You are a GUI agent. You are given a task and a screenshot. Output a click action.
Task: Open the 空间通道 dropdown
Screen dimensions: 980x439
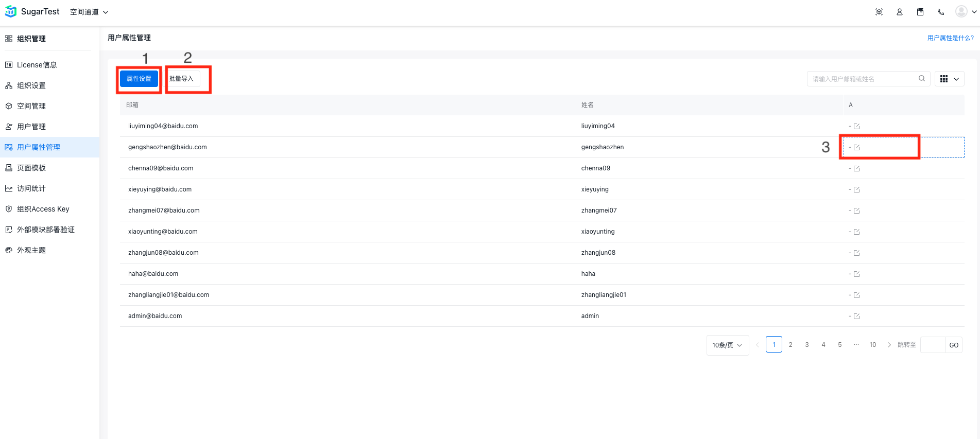pos(89,12)
